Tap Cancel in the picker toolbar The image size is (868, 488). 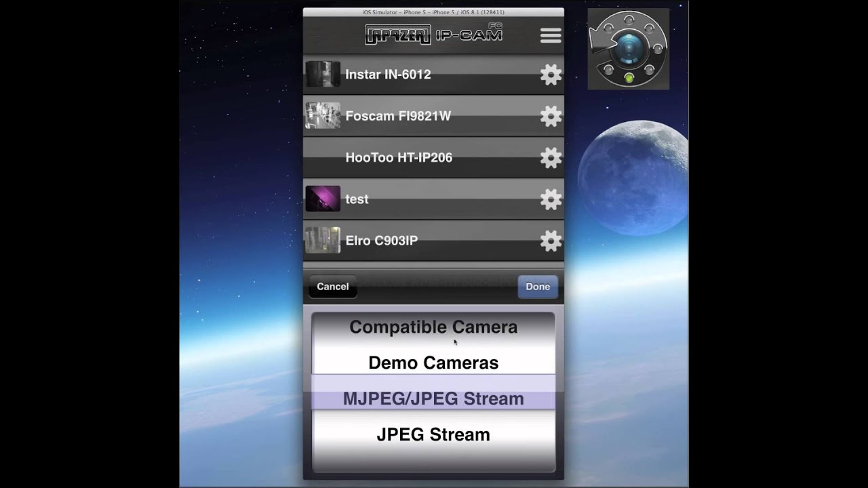(x=333, y=287)
